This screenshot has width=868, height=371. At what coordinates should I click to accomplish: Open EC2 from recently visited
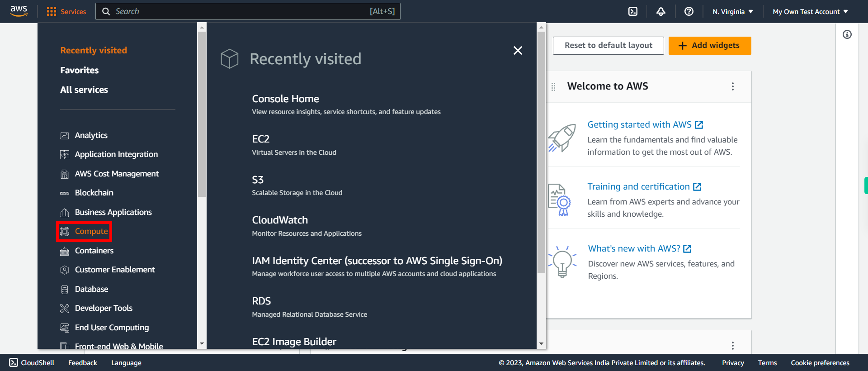tap(260, 139)
